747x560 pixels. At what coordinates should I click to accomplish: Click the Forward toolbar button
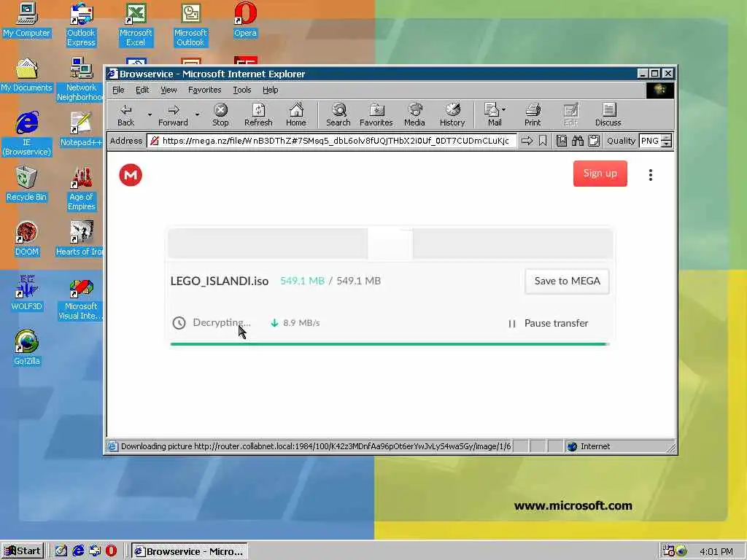pyautogui.click(x=173, y=115)
